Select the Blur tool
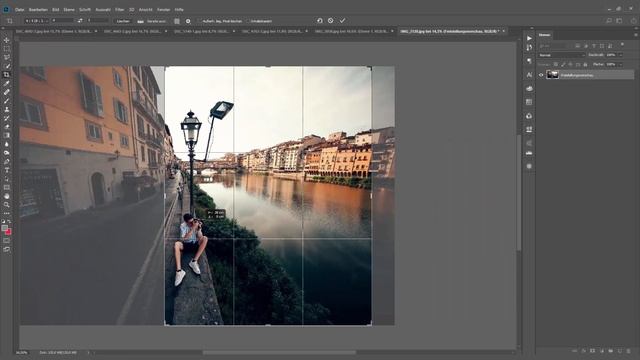 point(7,144)
